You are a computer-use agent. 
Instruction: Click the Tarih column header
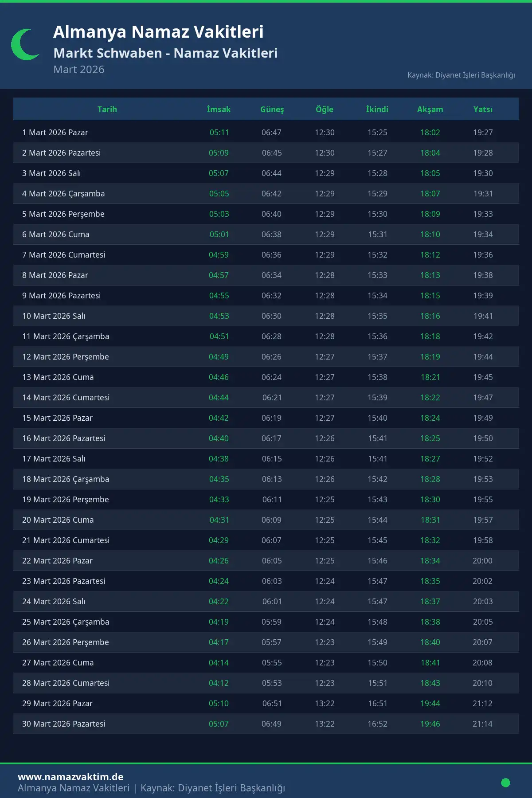107,110
